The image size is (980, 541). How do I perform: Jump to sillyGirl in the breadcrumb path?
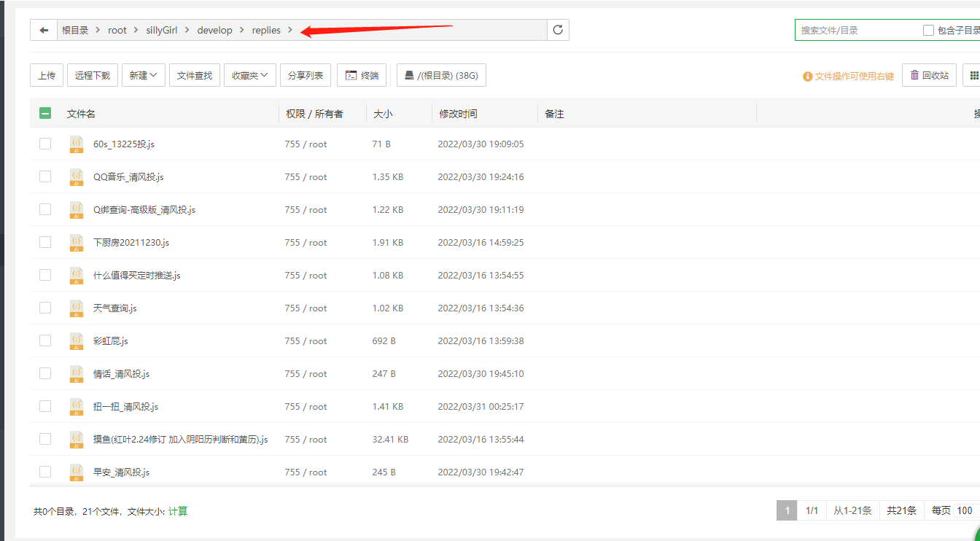[162, 30]
